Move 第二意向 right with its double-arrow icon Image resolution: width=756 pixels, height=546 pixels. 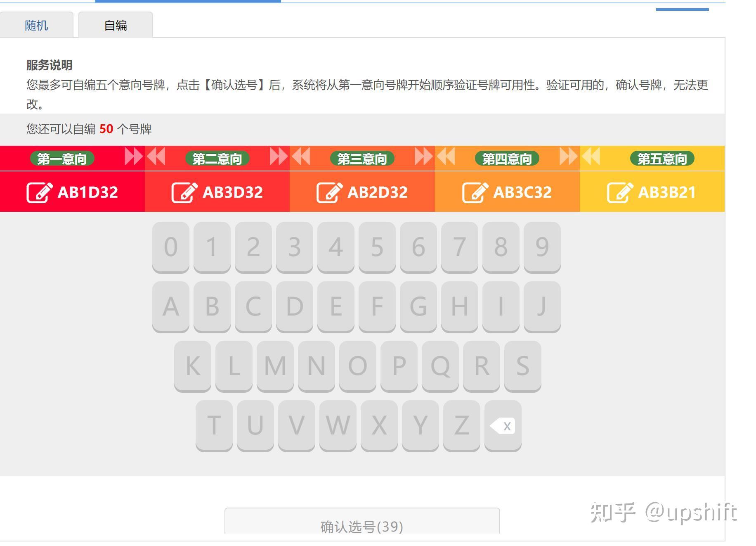(x=279, y=157)
